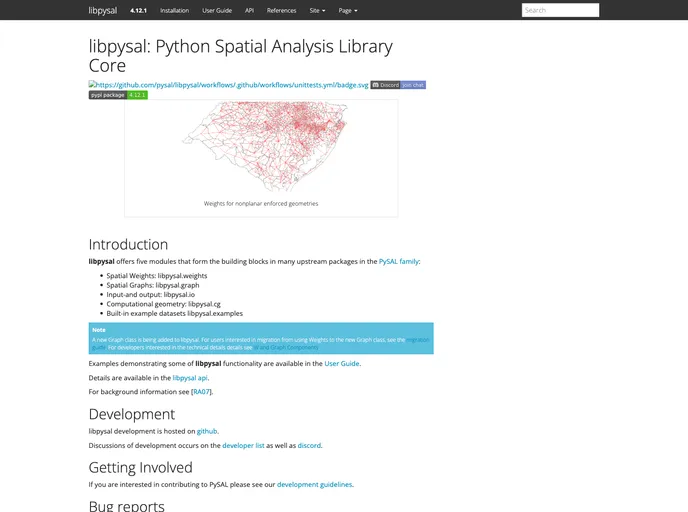
Task: Click the Note admonition title
Action: pos(99,330)
